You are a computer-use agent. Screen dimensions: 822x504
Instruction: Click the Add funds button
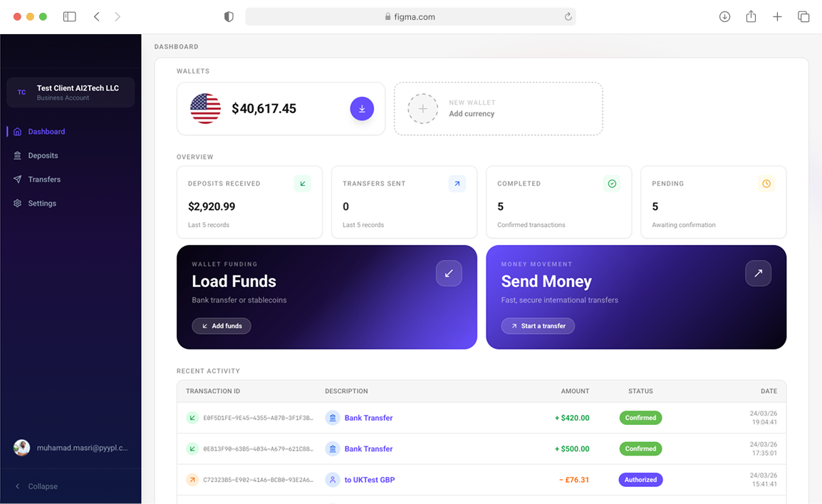[x=222, y=326]
